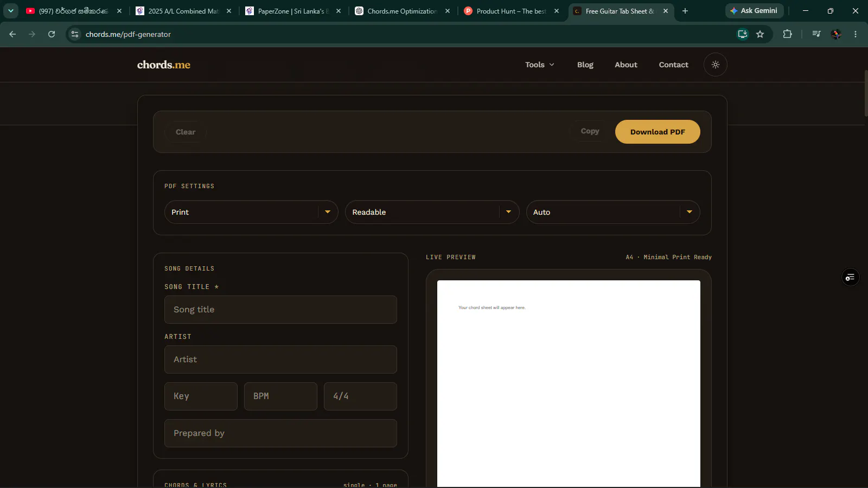Open the media control icon in toolbar

(x=816, y=34)
